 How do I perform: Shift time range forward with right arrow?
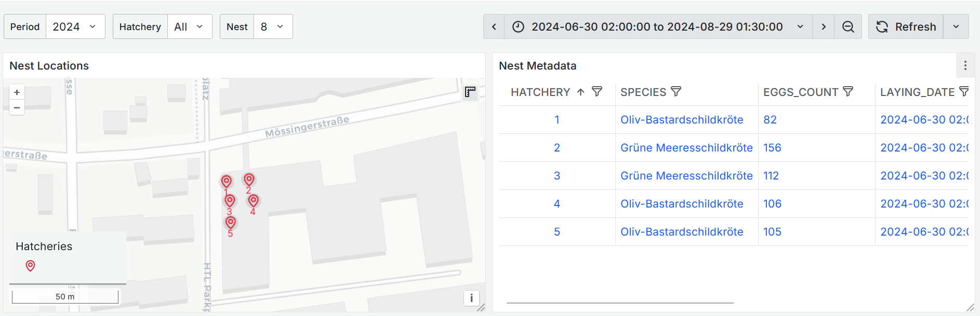824,27
